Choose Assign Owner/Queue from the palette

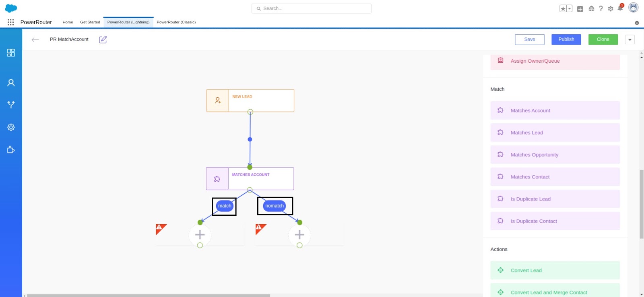(555, 61)
